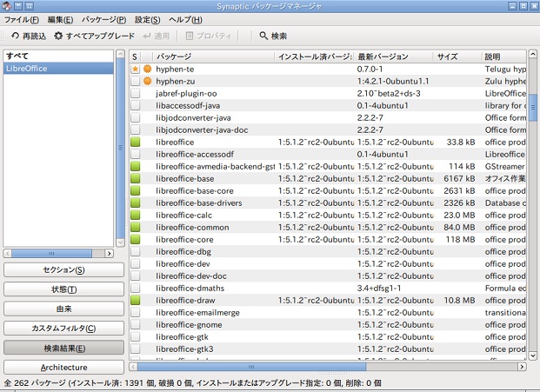Click the Upgrade All (すべてアップグレード) gear button
The height and width of the screenshot is (392, 540).
tap(94, 36)
